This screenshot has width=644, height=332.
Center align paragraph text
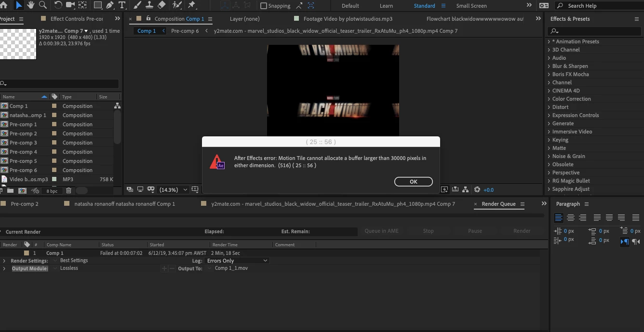click(x=571, y=218)
